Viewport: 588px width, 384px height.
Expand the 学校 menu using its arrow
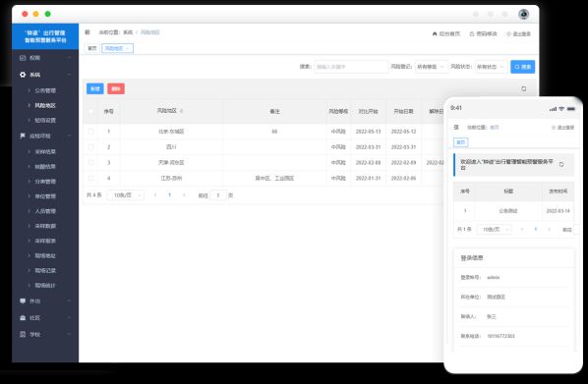[69, 334]
